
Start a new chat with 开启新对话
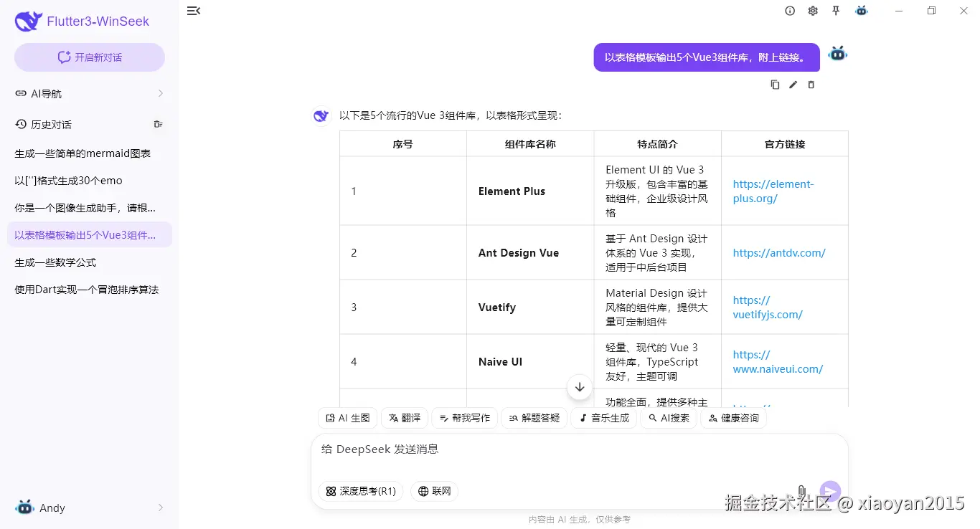[89, 57]
